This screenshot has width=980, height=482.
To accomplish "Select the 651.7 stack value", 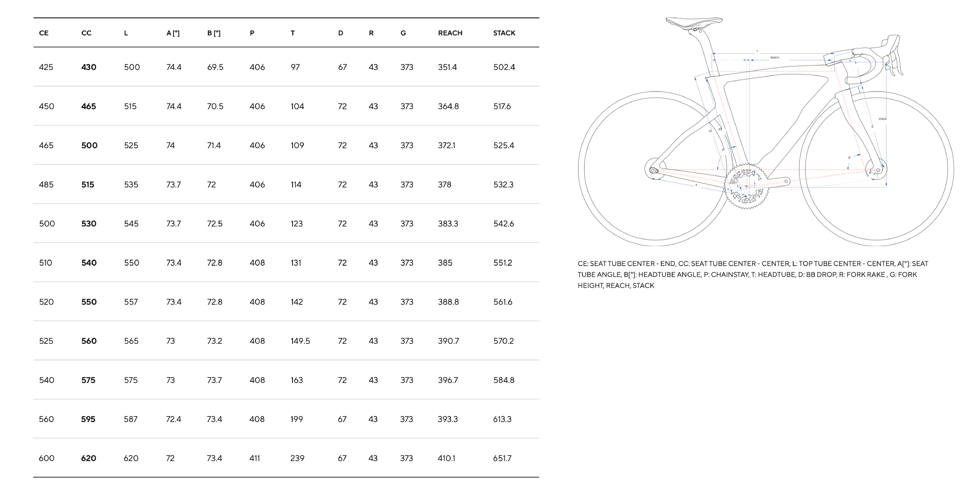I will point(502,458).
